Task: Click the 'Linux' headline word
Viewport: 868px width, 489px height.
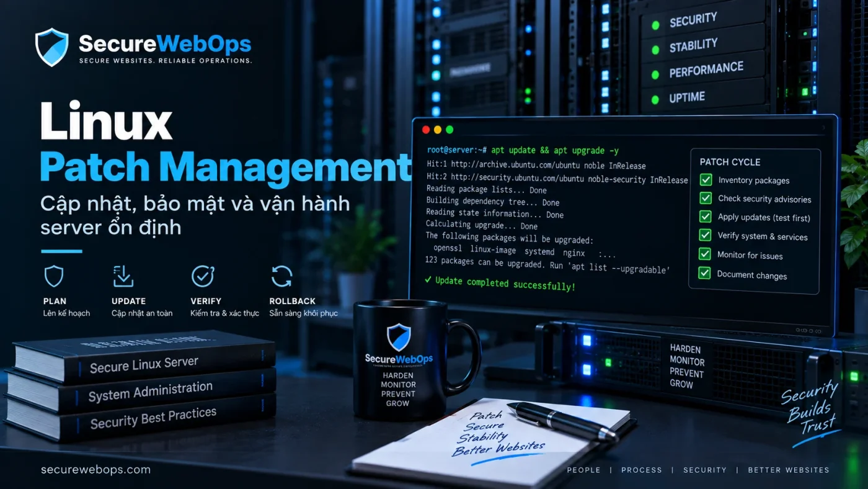Action: click(x=106, y=122)
